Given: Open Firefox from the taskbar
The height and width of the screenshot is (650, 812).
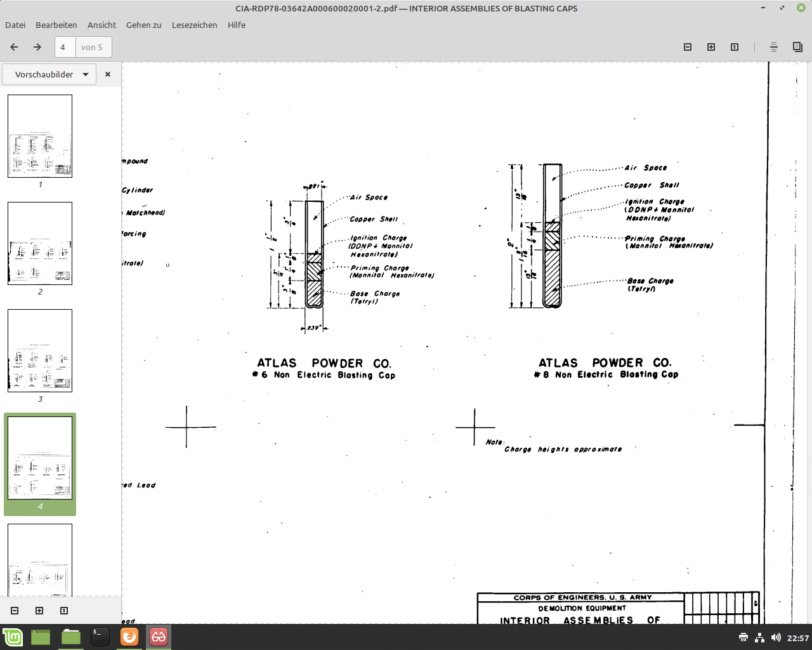Looking at the screenshot, I should tap(129, 637).
